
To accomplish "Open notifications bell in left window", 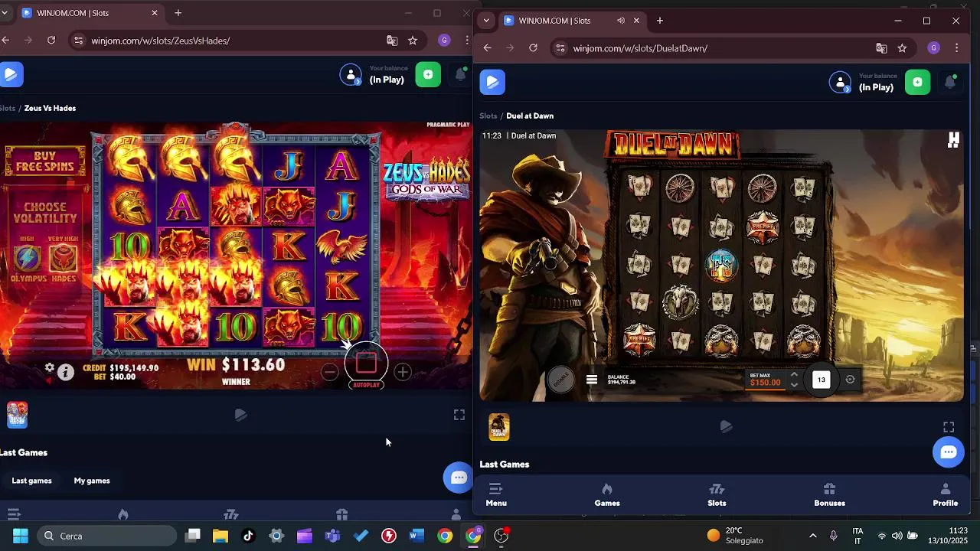I will [461, 74].
